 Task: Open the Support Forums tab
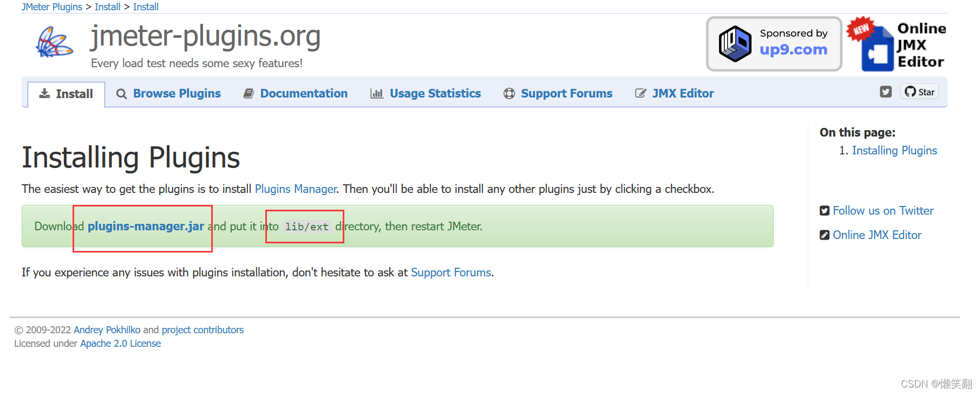click(558, 94)
